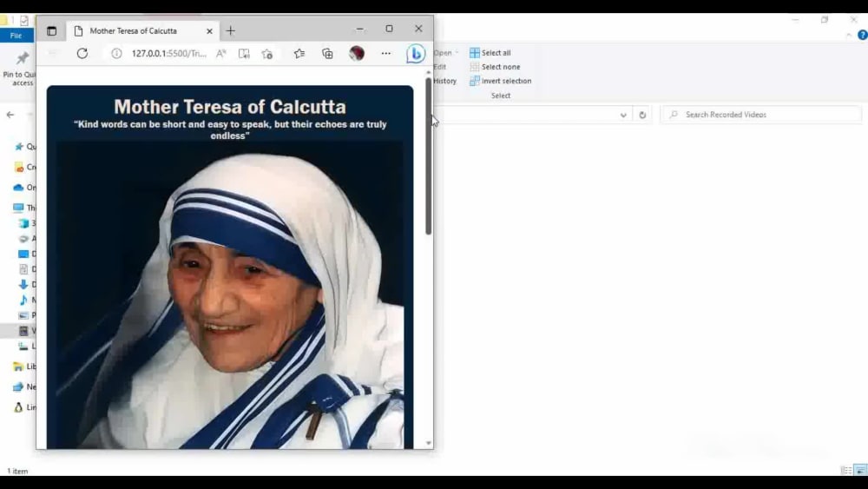Add this page to favorites
868x489 pixels.
tap(267, 53)
